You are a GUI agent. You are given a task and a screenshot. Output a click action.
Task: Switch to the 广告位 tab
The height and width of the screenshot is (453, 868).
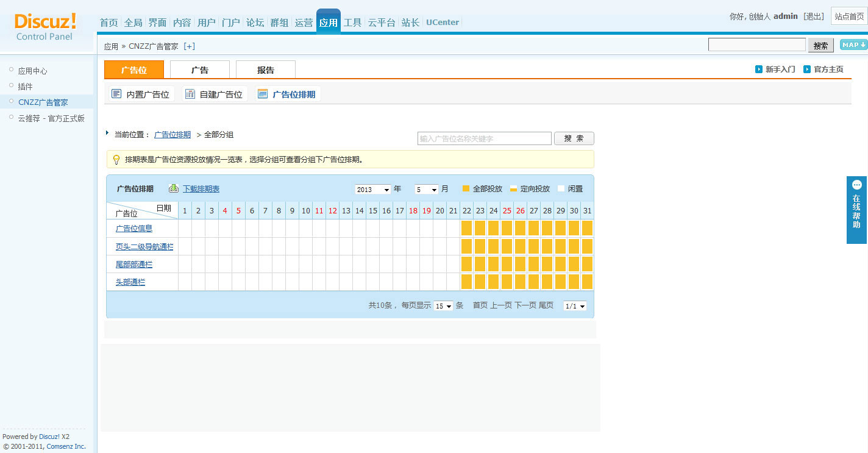point(134,70)
